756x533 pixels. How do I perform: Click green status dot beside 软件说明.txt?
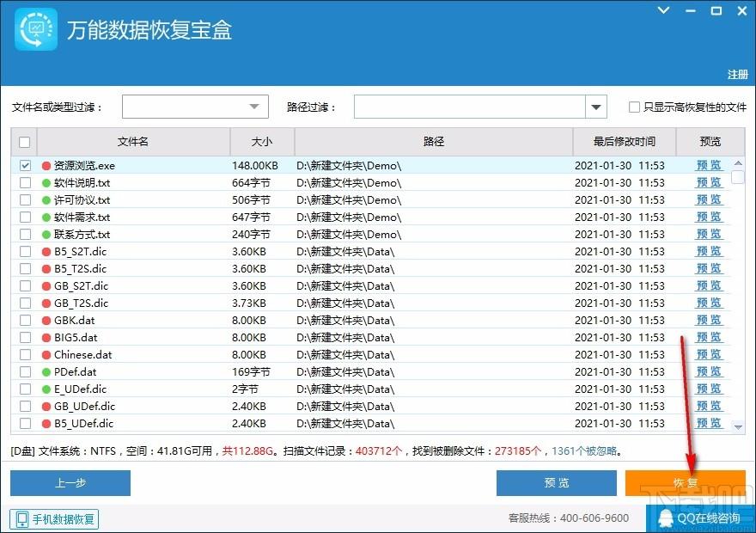(x=46, y=182)
